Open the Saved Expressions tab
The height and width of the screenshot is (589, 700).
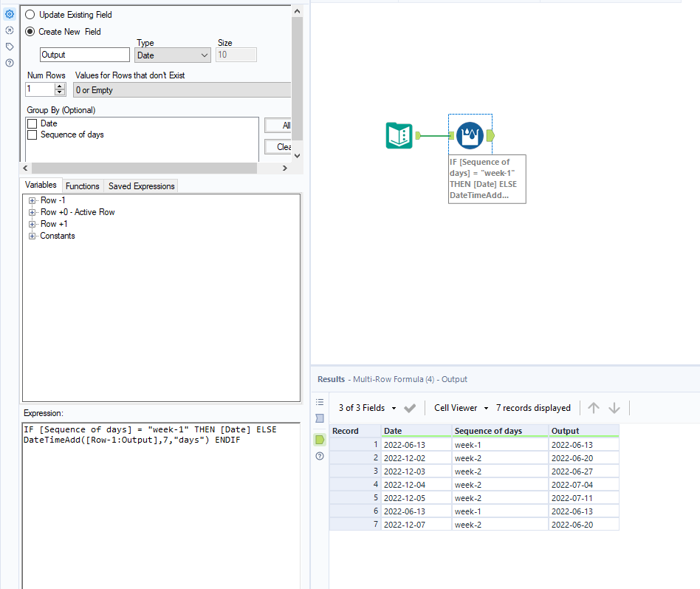[x=140, y=185]
